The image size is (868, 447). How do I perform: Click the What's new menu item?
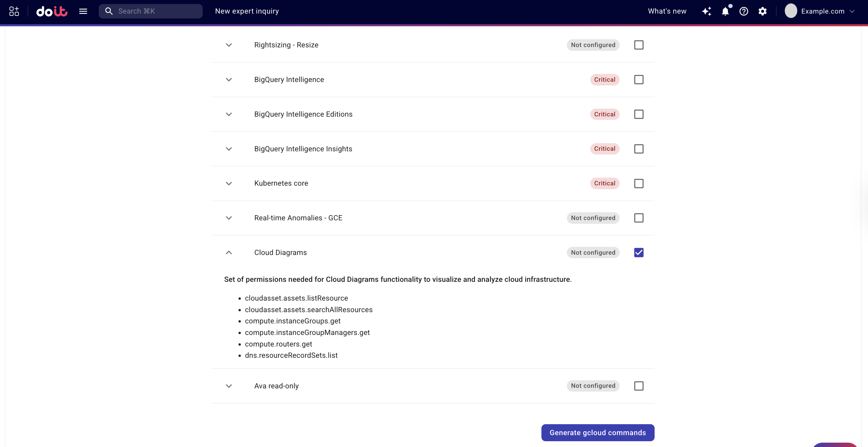tap(666, 11)
